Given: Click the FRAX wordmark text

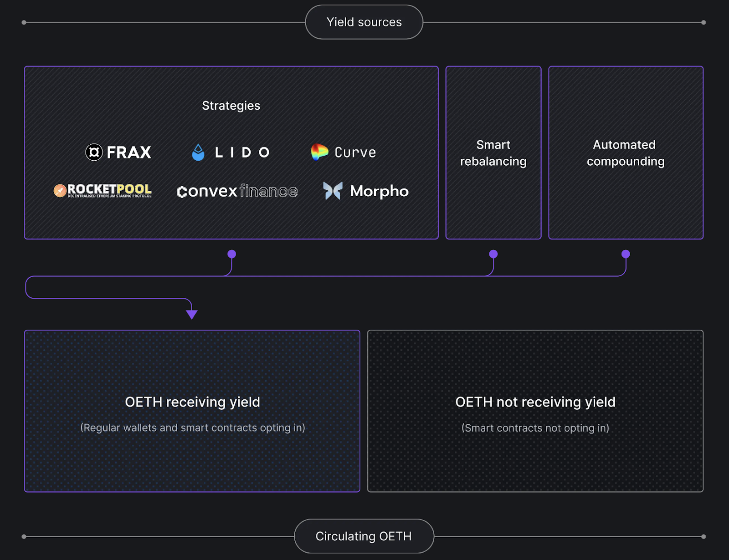Looking at the screenshot, I should [x=129, y=153].
